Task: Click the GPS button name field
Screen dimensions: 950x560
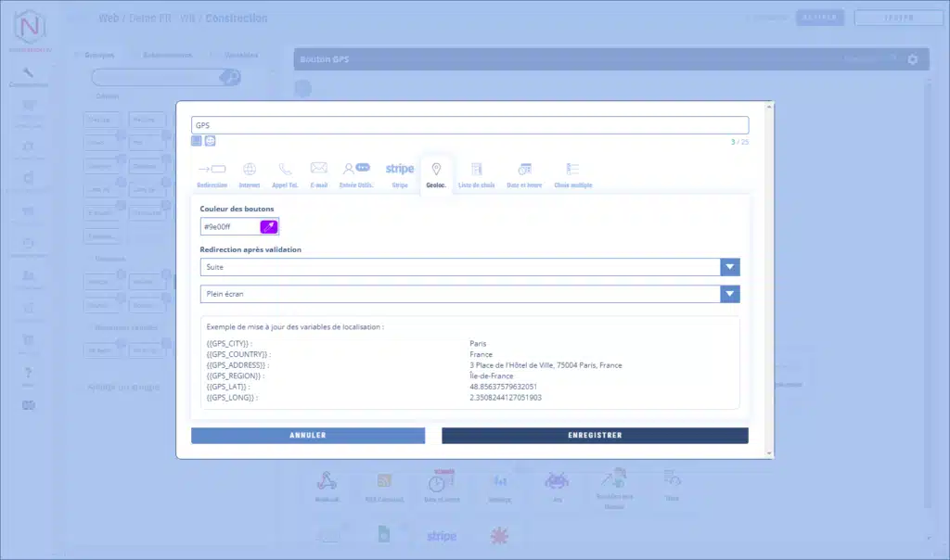Action: (x=469, y=125)
